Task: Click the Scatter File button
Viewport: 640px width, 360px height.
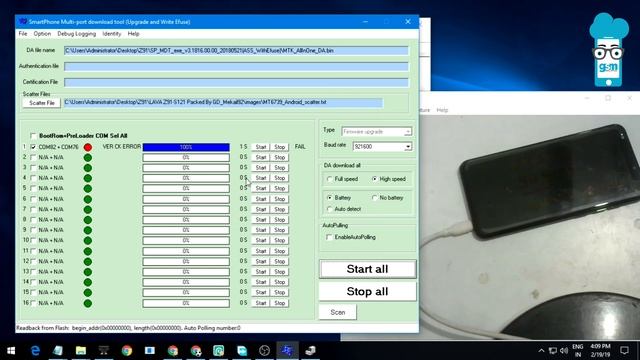Action: (x=42, y=103)
